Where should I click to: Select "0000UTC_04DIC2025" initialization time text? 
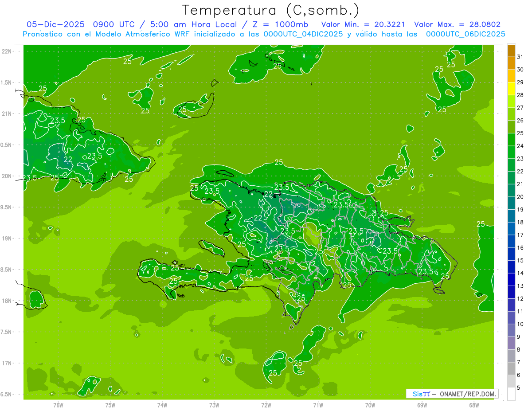tap(303, 34)
